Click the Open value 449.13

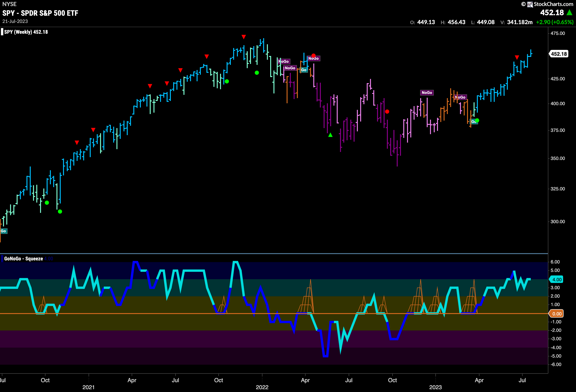coord(426,22)
